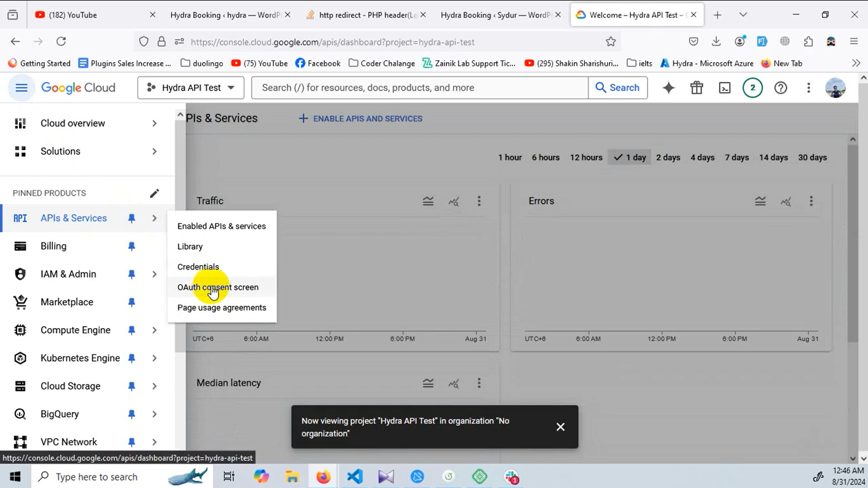
Task: Select Library from the flyout menu
Action: (x=222, y=247)
